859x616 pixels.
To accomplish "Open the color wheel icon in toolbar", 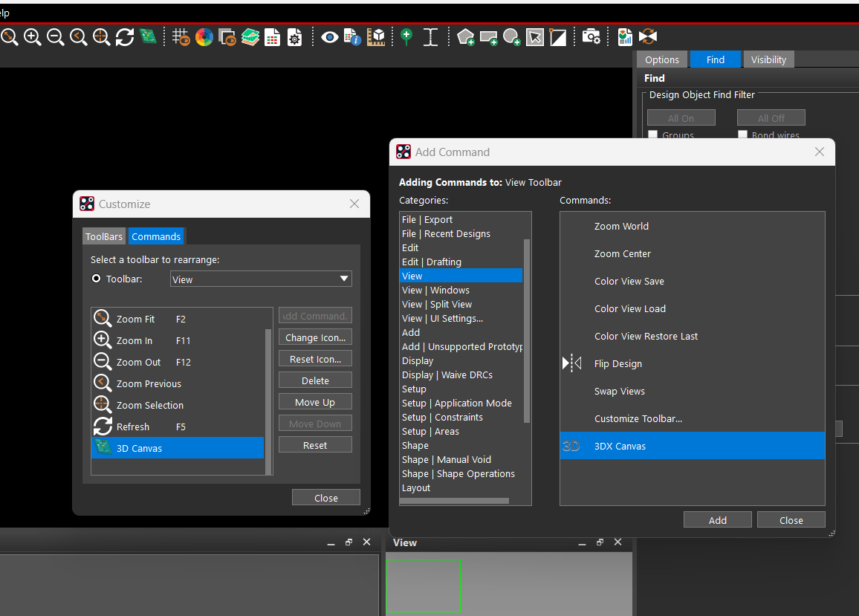I will click(204, 36).
